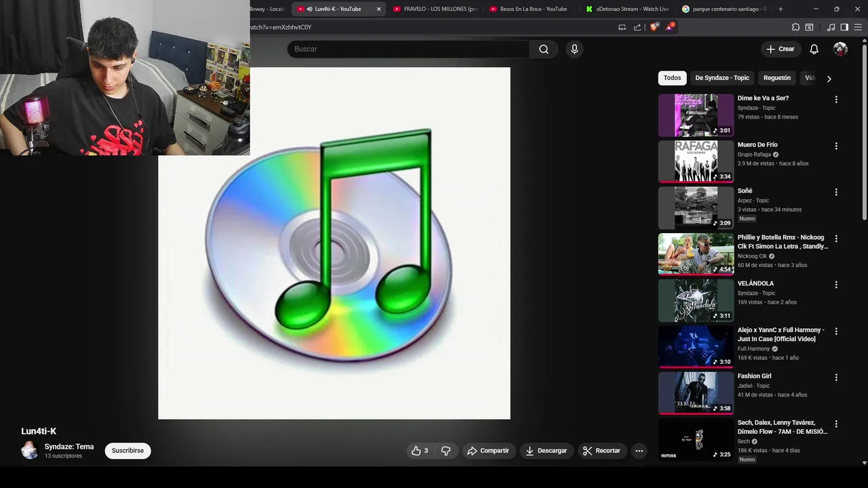Click the YouTube search magnifier button
The width and height of the screenshot is (868, 488).
544,49
